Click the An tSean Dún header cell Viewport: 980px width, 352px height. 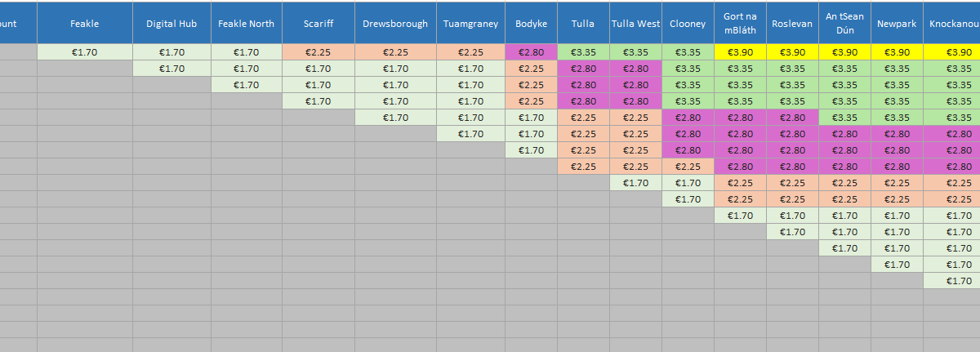[x=844, y=23]
